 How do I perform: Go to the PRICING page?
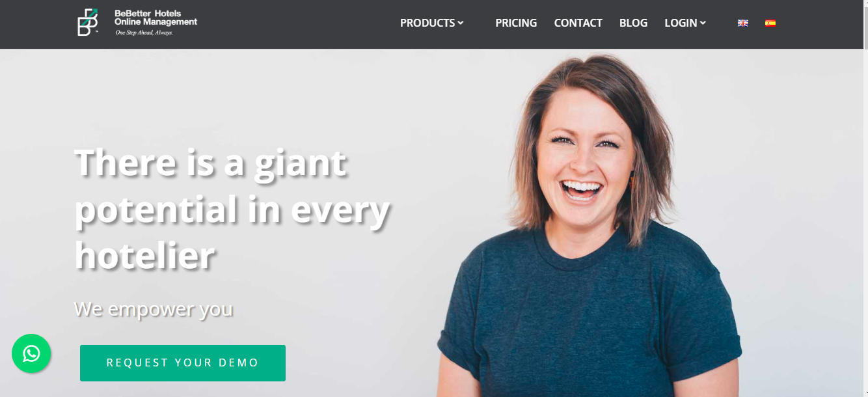(x=516, y=23)
